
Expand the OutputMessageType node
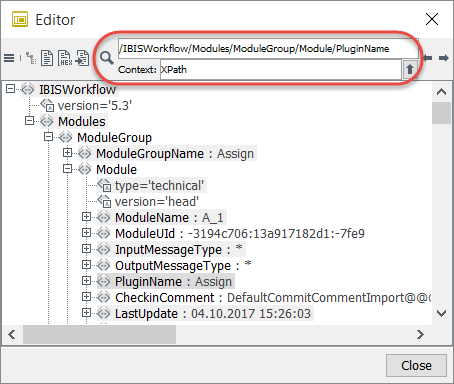87,265
